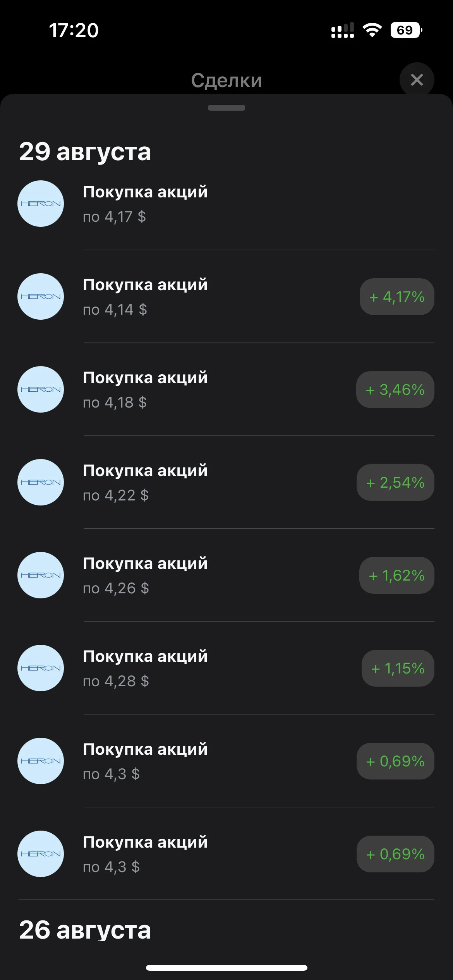The image size is (453, 980).
Task: Open the + 3,46% profit badge
Action: coord(395,390)
